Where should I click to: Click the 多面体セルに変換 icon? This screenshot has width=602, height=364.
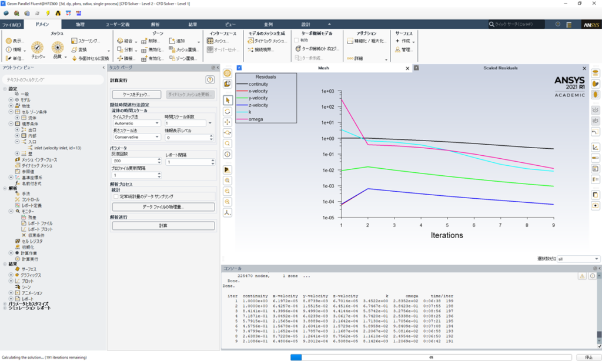point(75,58)
